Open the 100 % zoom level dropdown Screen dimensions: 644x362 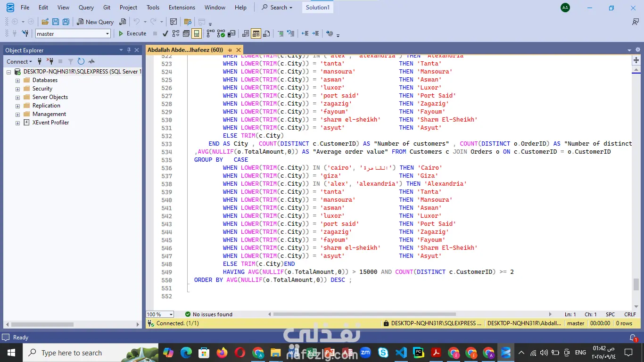[171, 314]
